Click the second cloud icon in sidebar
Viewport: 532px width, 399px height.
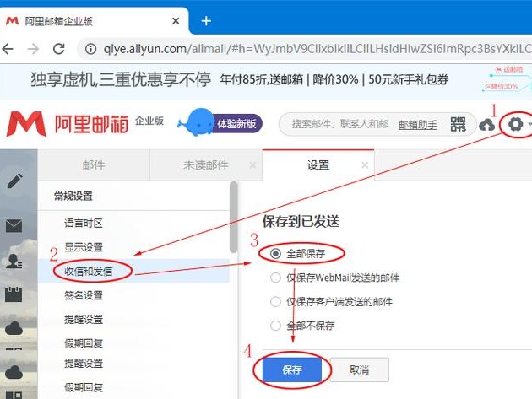tap(14, 372)
